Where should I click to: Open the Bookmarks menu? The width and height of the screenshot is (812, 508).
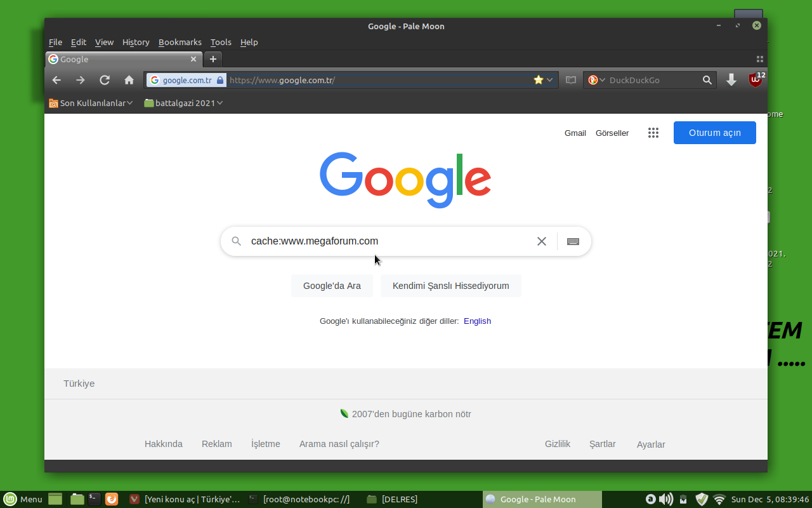[x=180, y=42]
